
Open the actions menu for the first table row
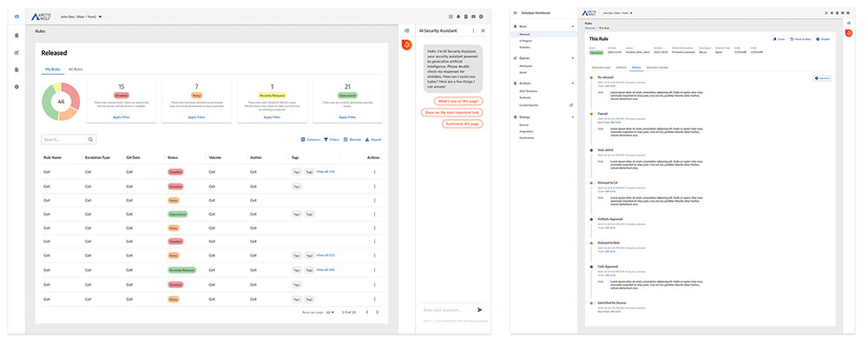coord(375,172)
